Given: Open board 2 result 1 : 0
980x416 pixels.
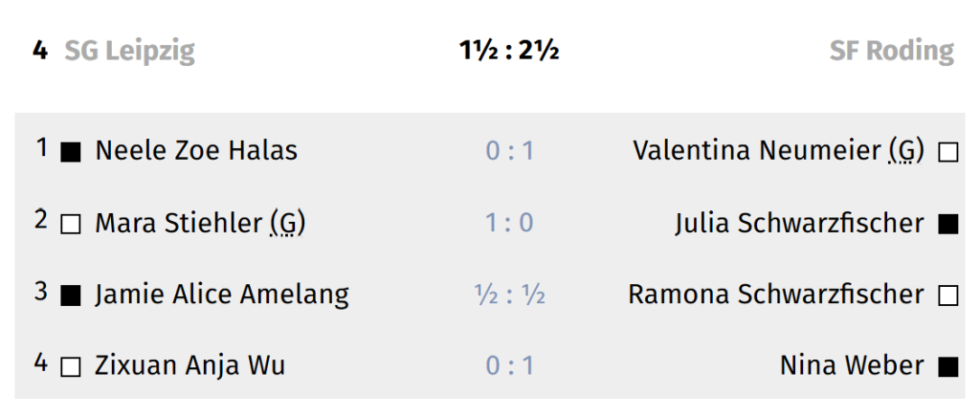Looking at the screenshot, I should pyautogui.click(x=509, y=224).
